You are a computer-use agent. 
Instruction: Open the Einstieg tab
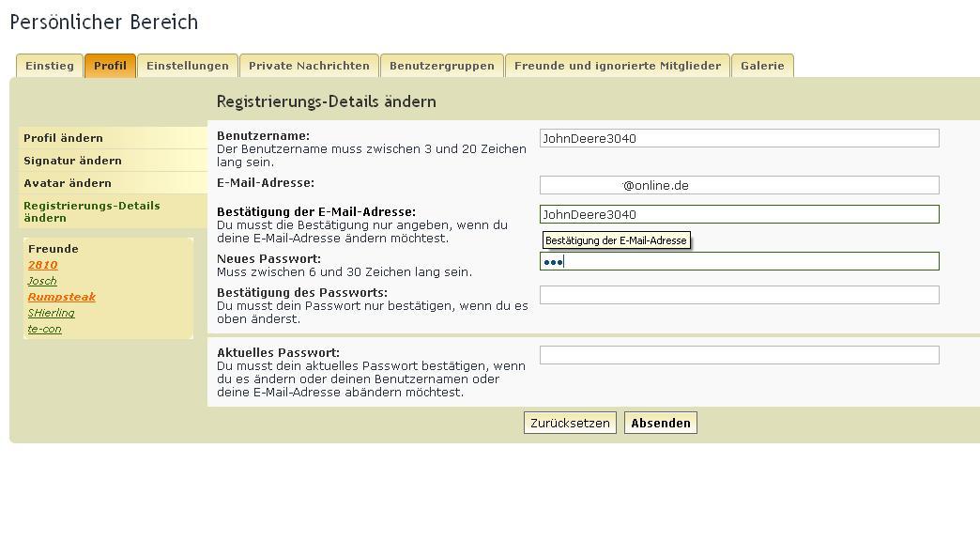50,66
